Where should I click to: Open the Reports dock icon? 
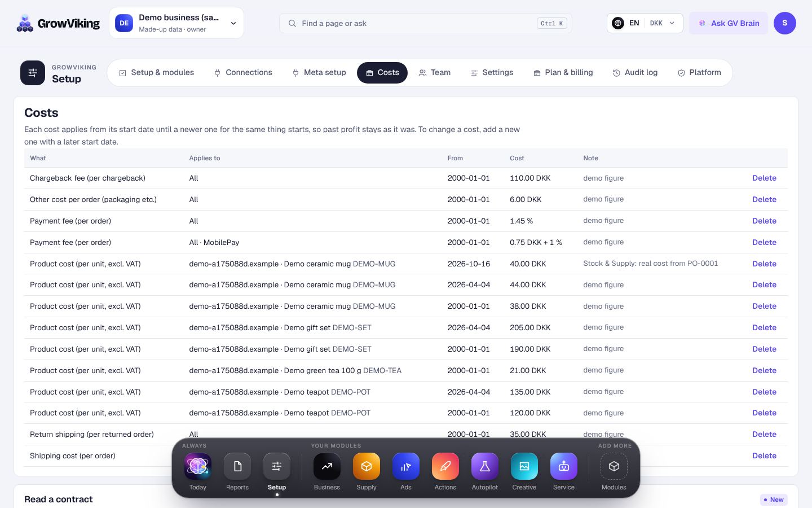coord(237,466)
